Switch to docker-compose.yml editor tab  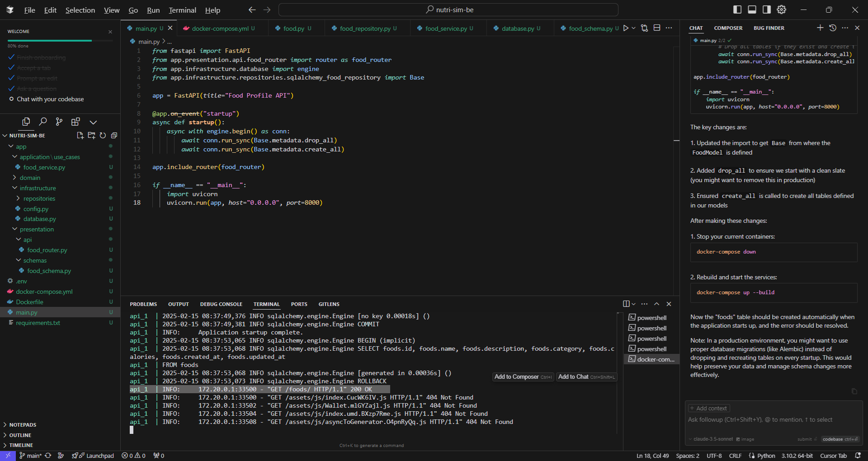220,28
